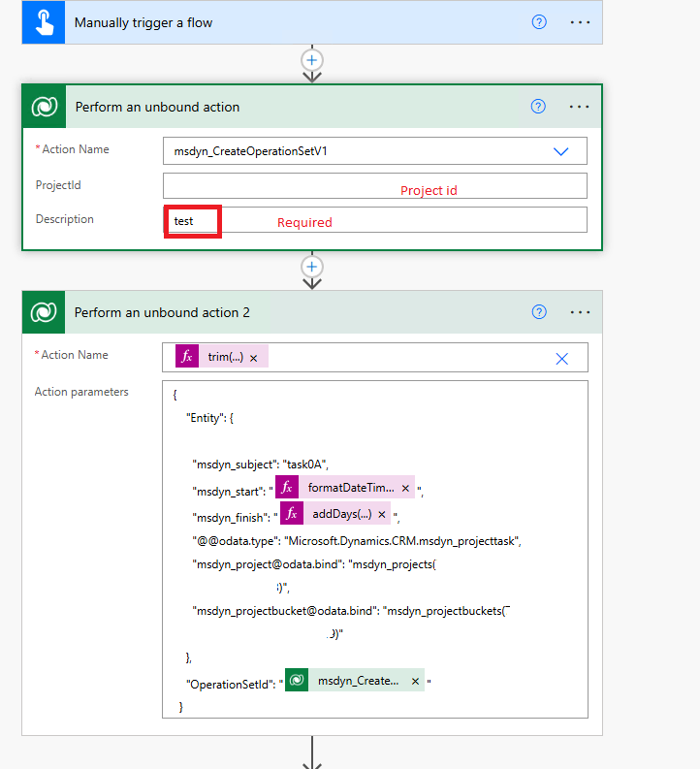Click the Dataverse icon in msdyn_Create... token
The height and width of the screenshot is (769, 700).
[297, 680]
